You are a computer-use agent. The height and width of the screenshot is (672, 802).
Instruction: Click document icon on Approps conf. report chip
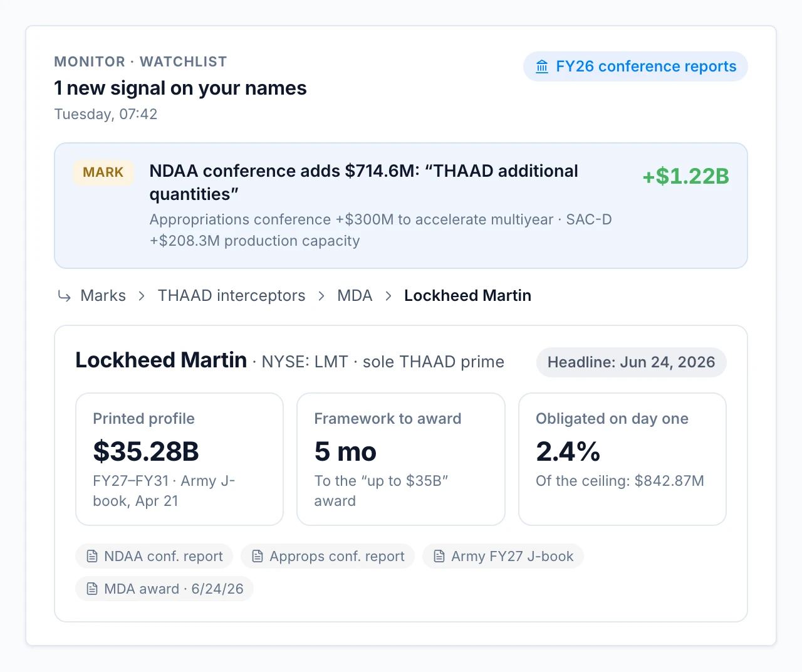(258, 557)
